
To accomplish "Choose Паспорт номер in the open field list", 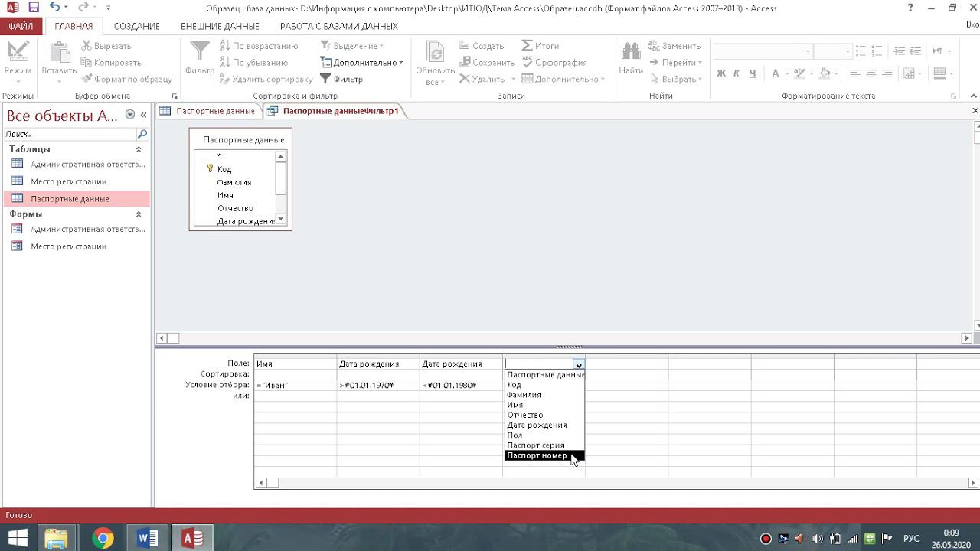I will (544, 455).
